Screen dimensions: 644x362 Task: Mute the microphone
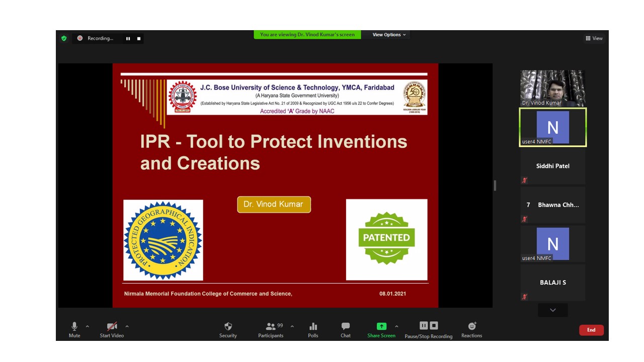74,329
